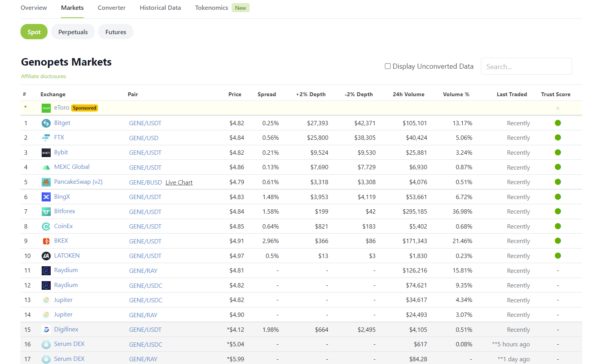Switch to the Futures market filter
596x364 pixels.
pos(116,32)
